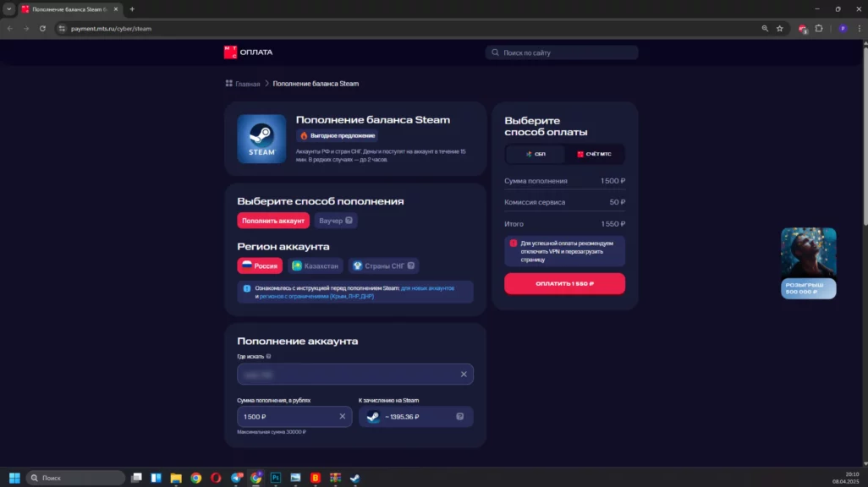Select Казахстан as account region
The height and width of the screenshot is (487, 868).
tap(315, 265)
